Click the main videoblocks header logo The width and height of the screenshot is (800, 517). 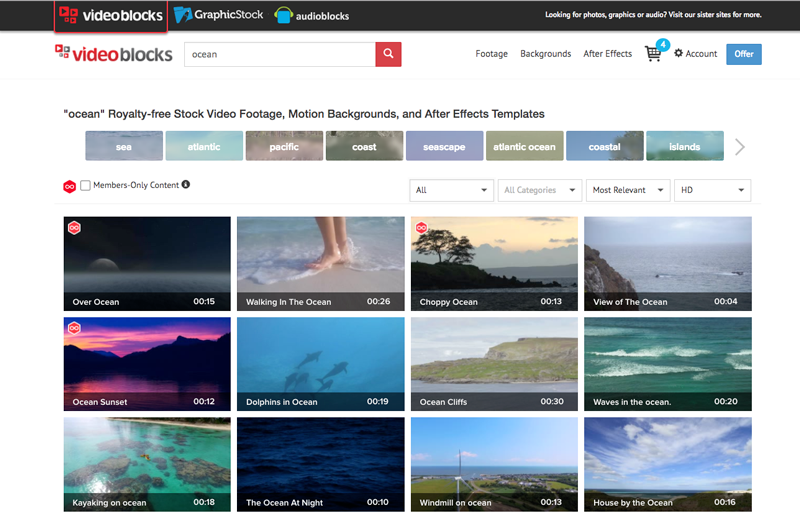[x=114, y=54]
